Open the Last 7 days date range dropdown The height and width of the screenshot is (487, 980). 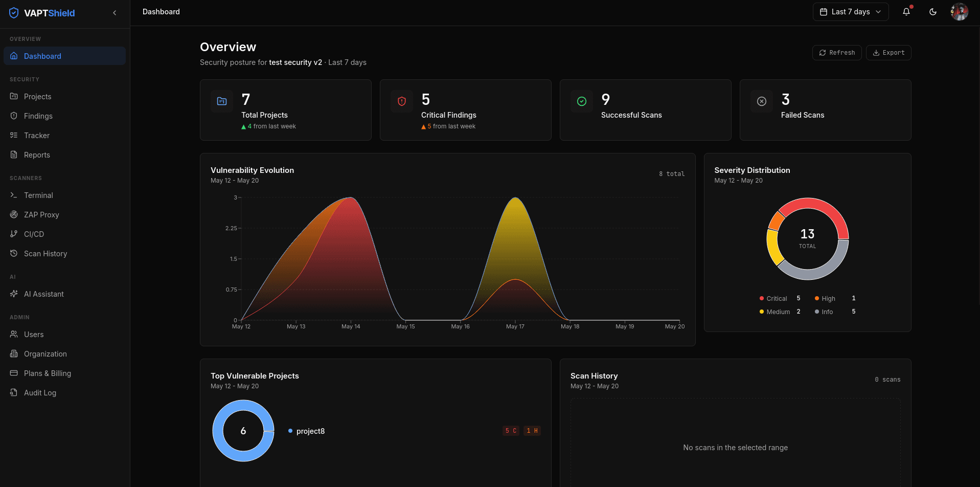(x=851, y=12)
